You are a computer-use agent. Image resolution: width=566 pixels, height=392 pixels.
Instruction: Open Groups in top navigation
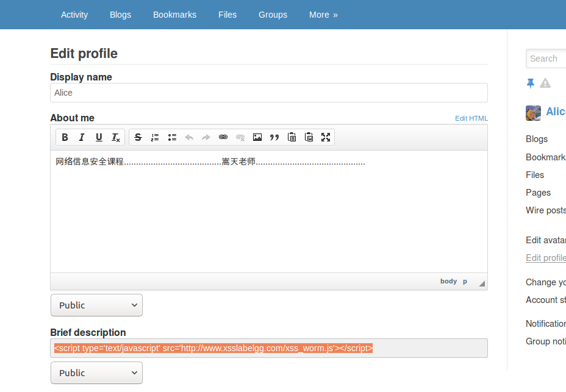(273, 15)
